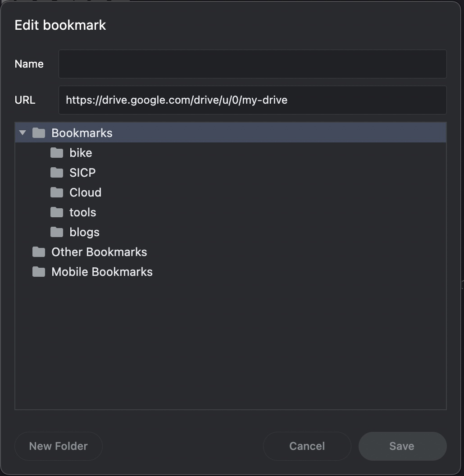This screenshot has height=476, width=464.
Task: Select Other Bookmarks as the destination
Action: (99, 252)
